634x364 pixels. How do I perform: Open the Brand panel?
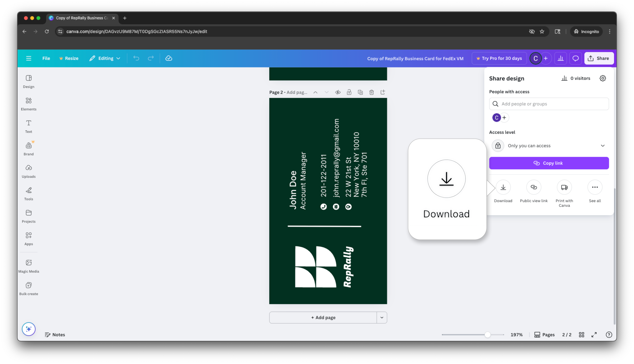click(x=28, y=149)
